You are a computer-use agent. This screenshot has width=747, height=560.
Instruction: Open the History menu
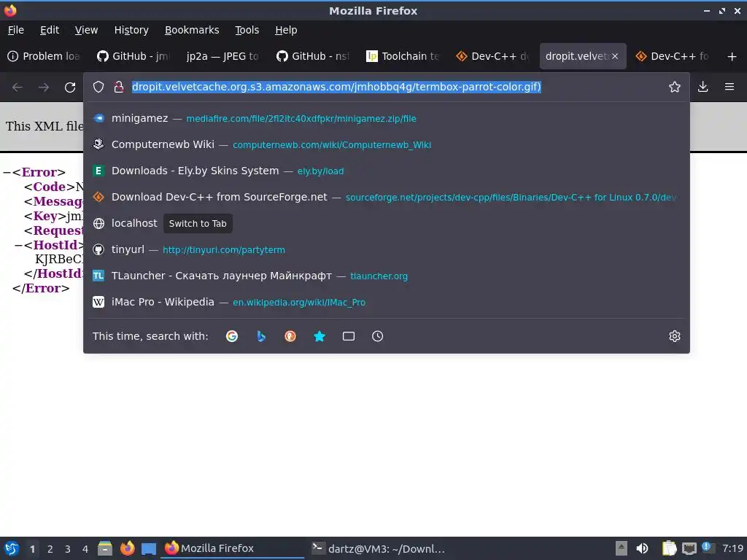131,30
